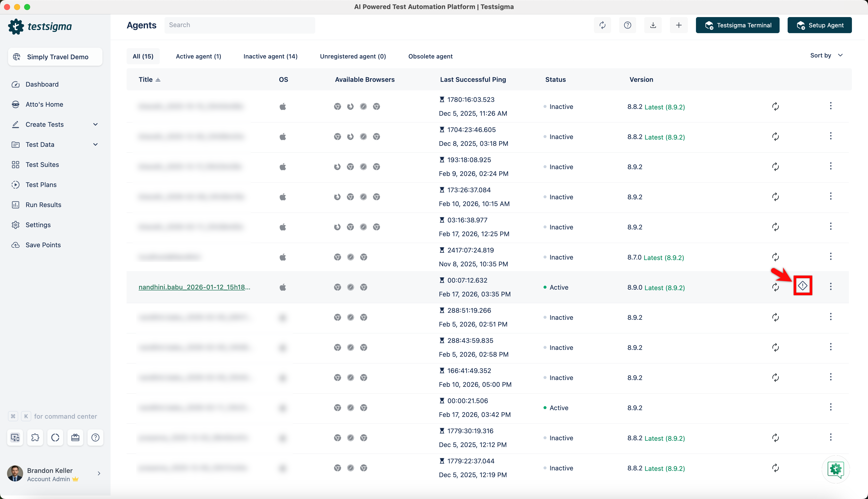Click the refresh icon in the top toolbar

coord(602,25)
